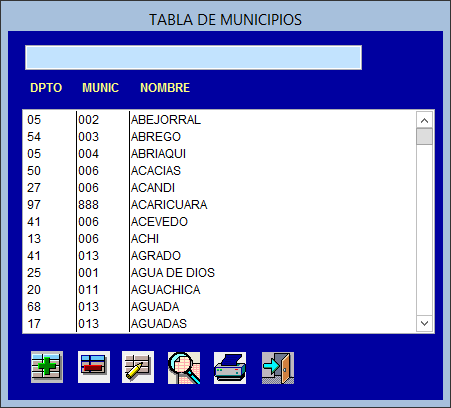Screen dimensions: 451x408
Task: Click the light blue search input field
Action: click(193, 58)
